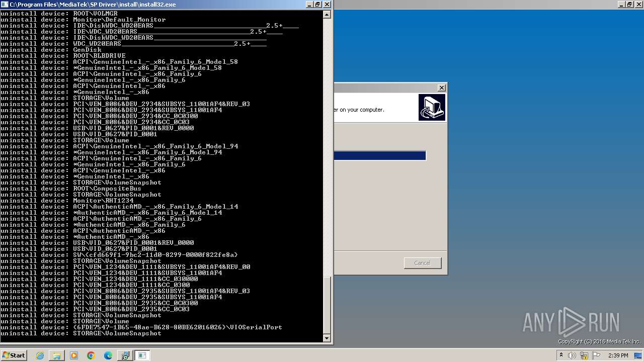The height and width of the screenshot is (362, 644).
Task: Click line "ACPI\GenuineIntel_-_x86_Family_6_Model_94"
Action: (155, 146)
